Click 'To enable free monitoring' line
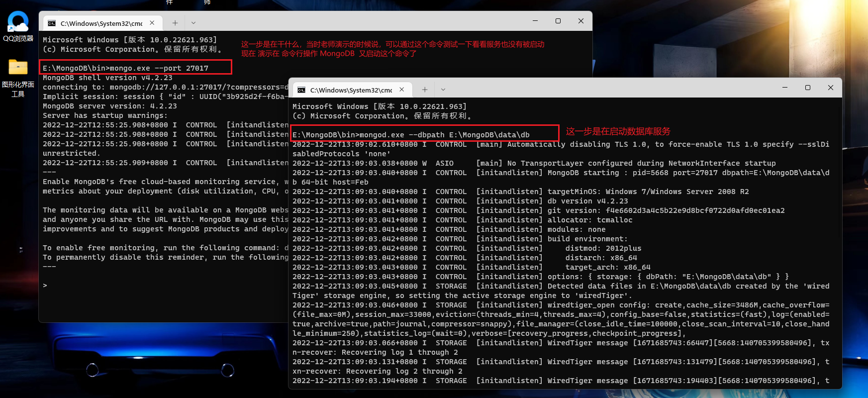 (165, 248)
